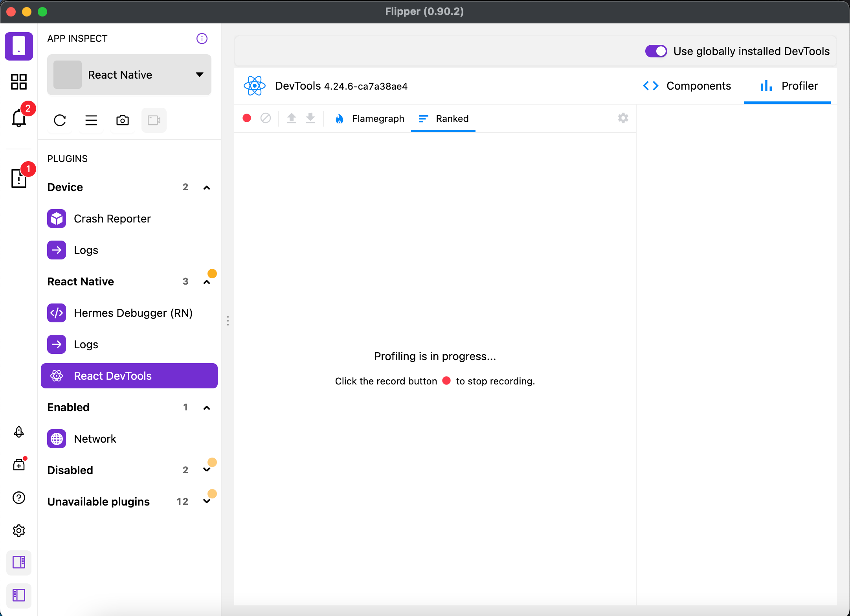Take a screenshot with camera icon
Image resolution: width=850 pixels, height=616 pixels.
tap(123, 120)
